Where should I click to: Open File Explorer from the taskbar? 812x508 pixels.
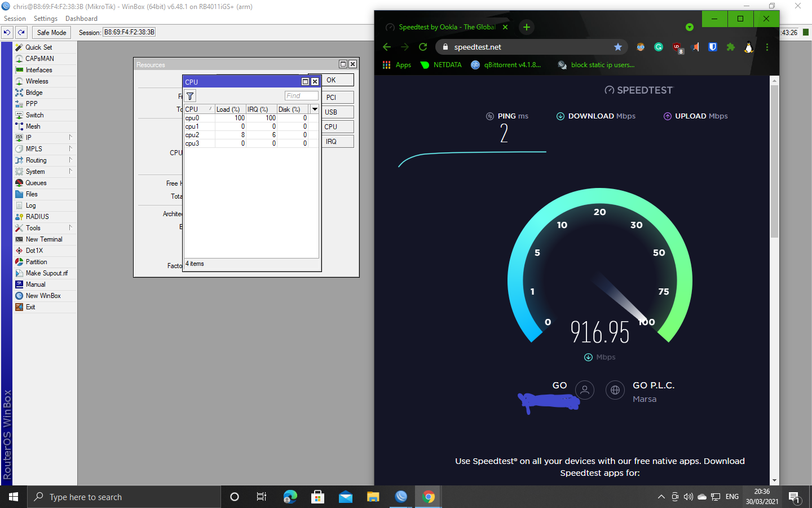(x=373, y=497)
